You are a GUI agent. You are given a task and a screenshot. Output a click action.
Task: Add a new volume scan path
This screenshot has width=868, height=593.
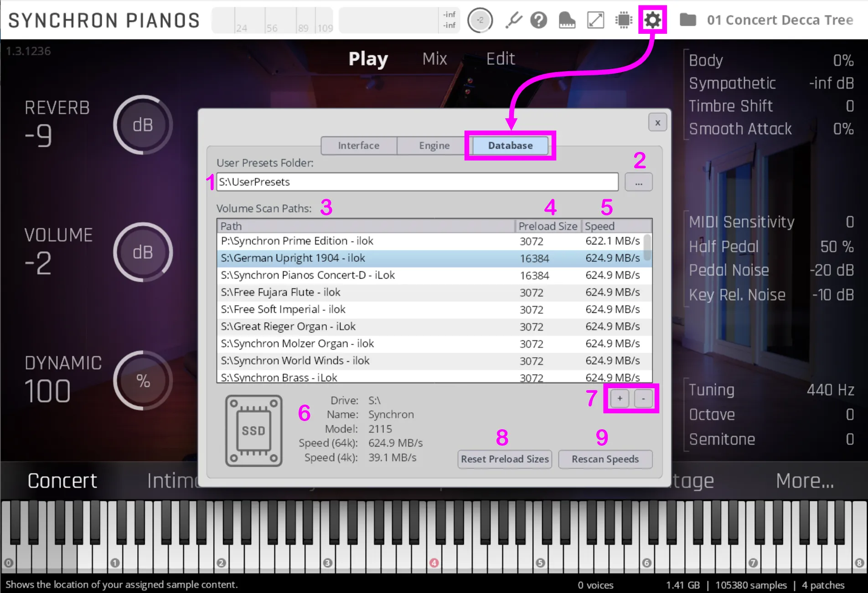[x=620, y=399]
